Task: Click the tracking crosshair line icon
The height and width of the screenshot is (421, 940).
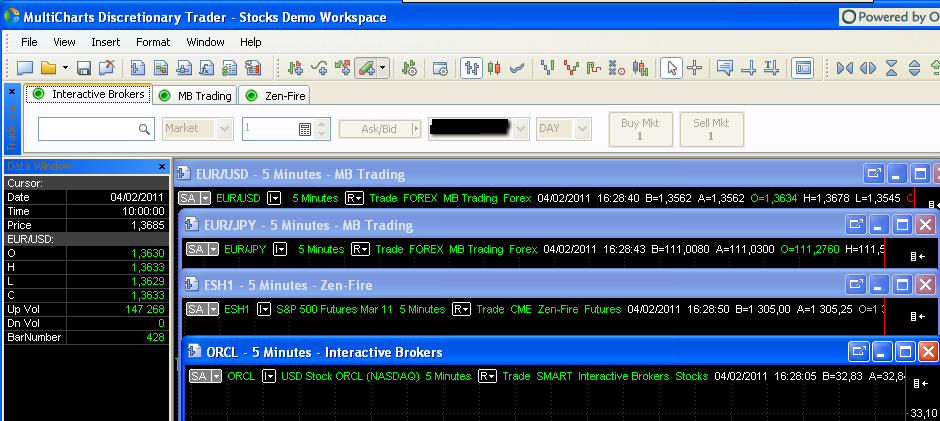Action: pyautogui.click(x=748, y=68)
